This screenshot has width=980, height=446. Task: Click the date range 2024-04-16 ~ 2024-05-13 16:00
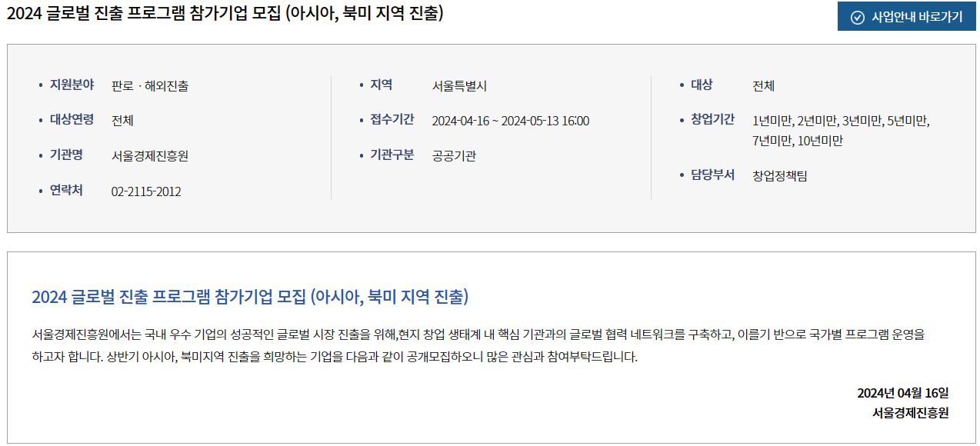pos(511,121)
